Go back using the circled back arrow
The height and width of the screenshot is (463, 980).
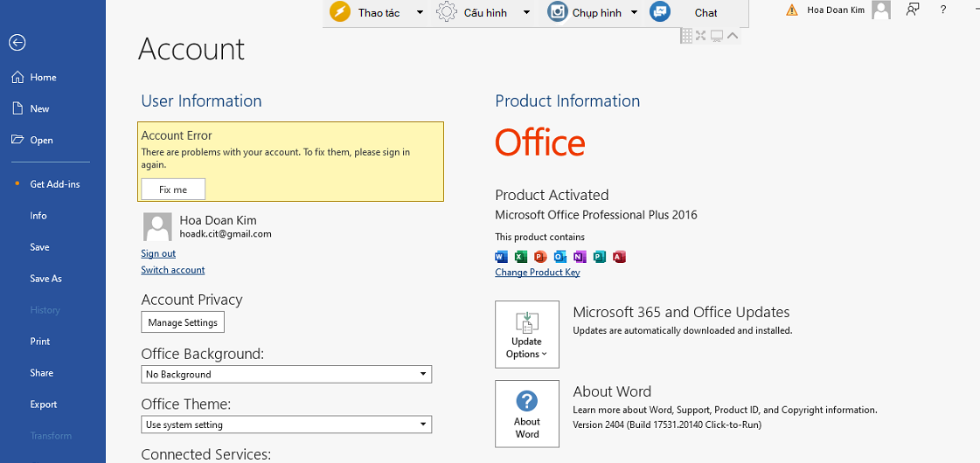point(17,43)
